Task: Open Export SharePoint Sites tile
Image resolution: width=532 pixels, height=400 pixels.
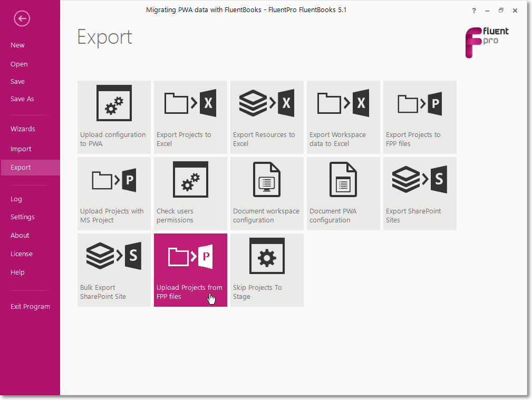Action: coord(420,193)
